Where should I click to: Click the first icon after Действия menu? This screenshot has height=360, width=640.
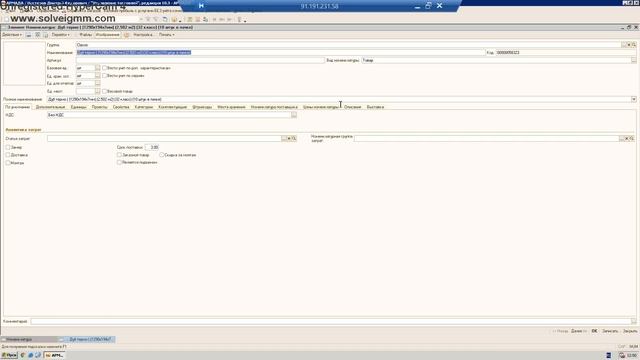(29, 35)
